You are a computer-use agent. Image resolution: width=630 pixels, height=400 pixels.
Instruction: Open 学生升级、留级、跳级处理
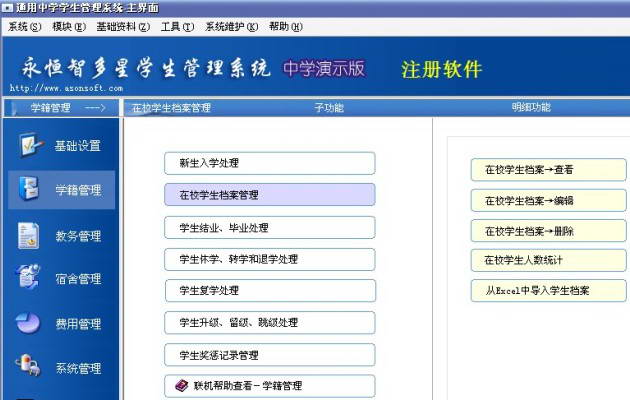tap(270, 322)
